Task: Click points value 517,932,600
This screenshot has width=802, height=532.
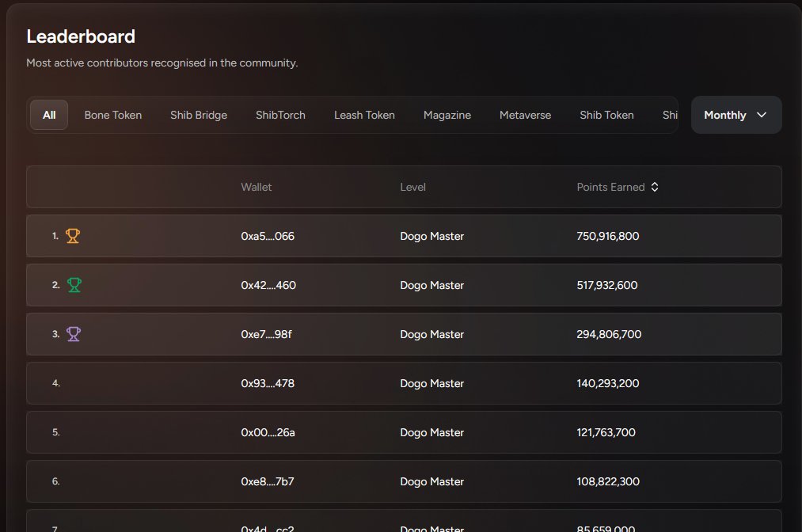Action: click(x=607, y=286)
